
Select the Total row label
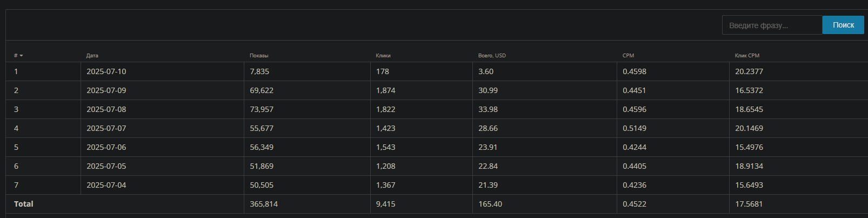click(24, 204)
